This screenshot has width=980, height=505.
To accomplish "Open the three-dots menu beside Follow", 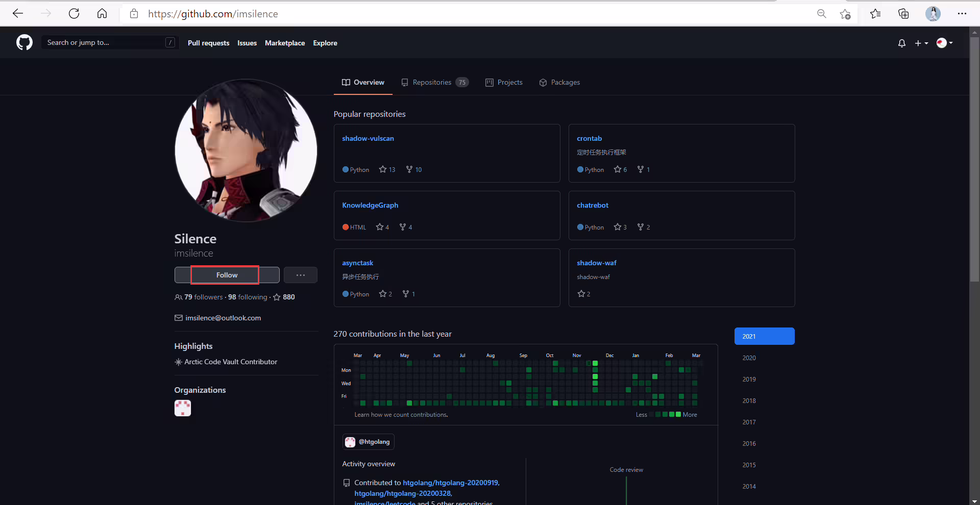I will pyautogui.click(x=301, y=275).
